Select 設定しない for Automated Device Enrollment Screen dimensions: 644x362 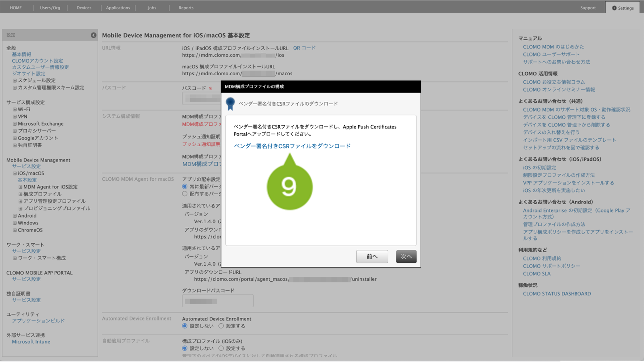(185, 326)
